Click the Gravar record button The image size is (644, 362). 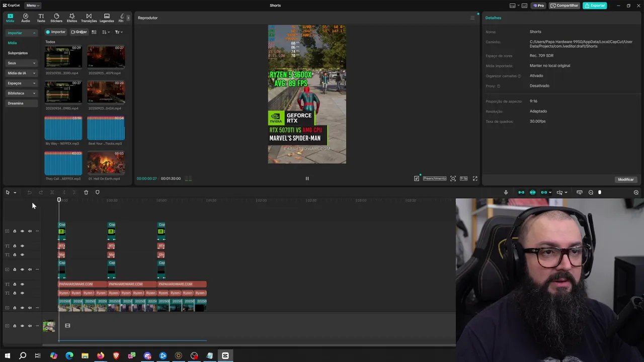79,32
